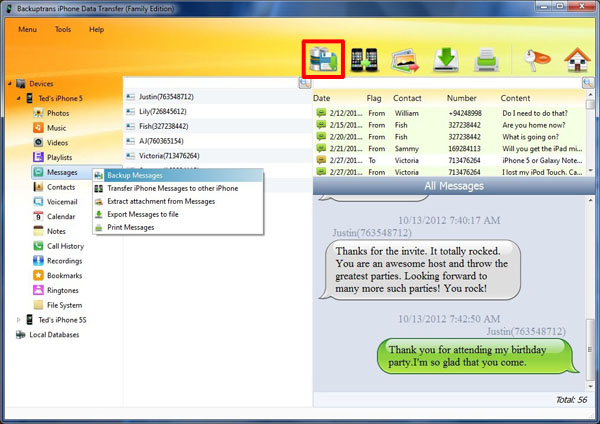Choose Transfer iPhone Messages to other iPhone

178,188
